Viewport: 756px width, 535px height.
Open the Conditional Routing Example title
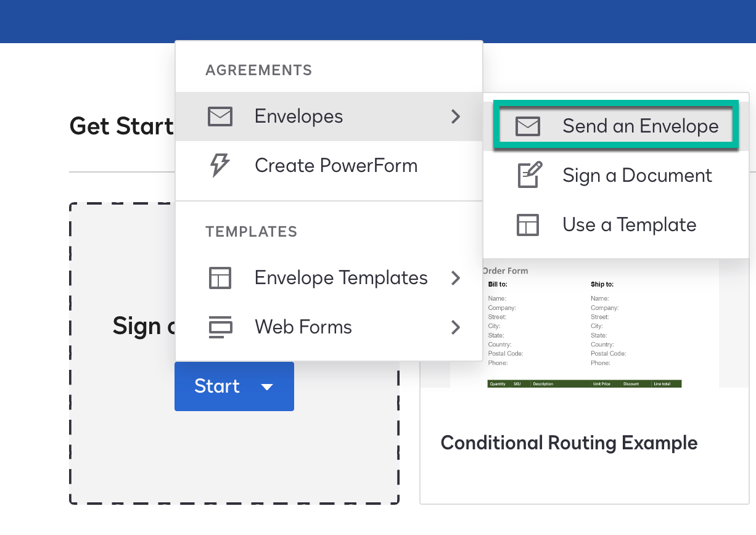pyautogui.click(x=569, y=443)
